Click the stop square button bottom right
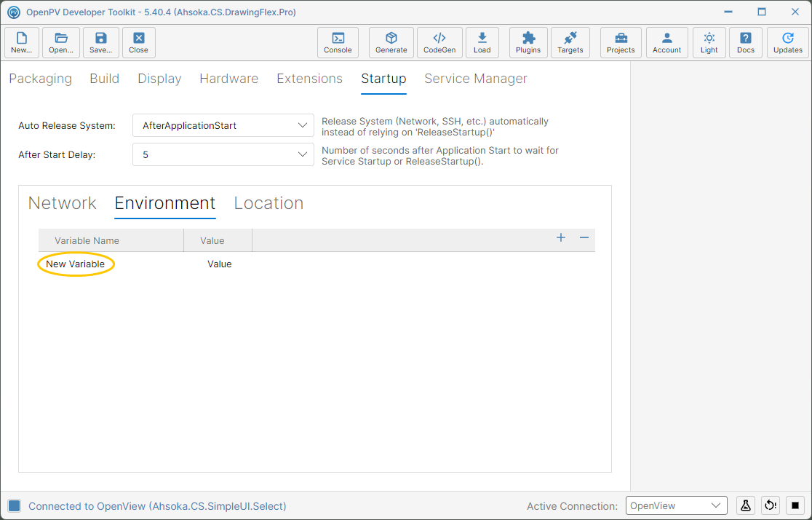 pos(795,505)
